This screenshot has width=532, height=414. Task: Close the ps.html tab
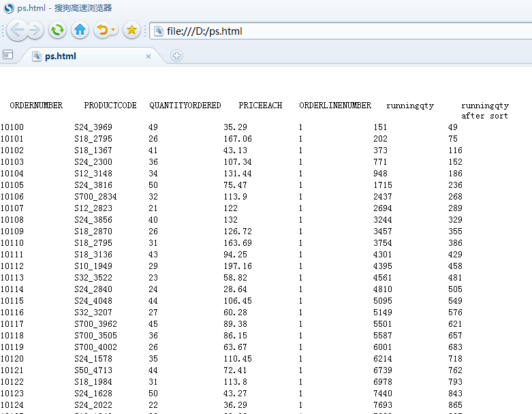[148, 57]
